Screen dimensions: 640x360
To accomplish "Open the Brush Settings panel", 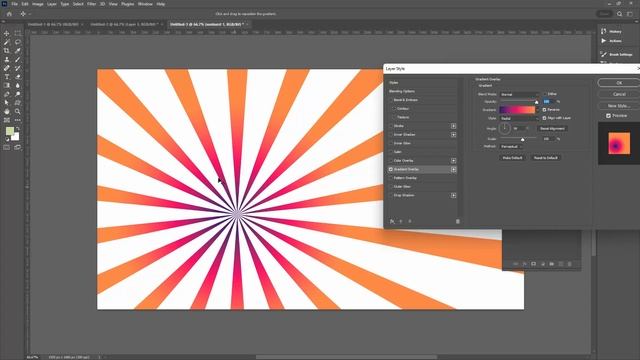I will [x=616, y=54].
